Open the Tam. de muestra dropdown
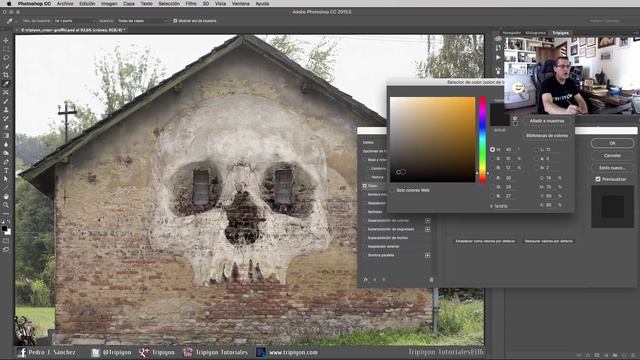Viewport: 640px width, 360px height. pos(74,21)
